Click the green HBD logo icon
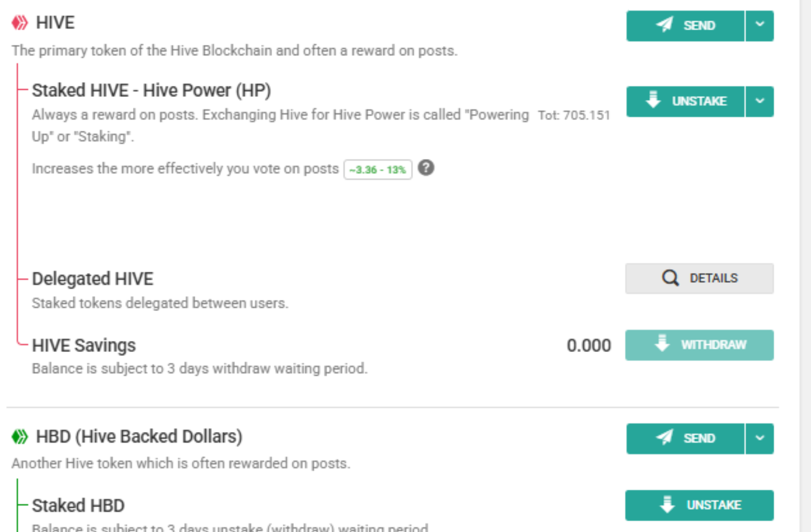 [x=19, y=436]
